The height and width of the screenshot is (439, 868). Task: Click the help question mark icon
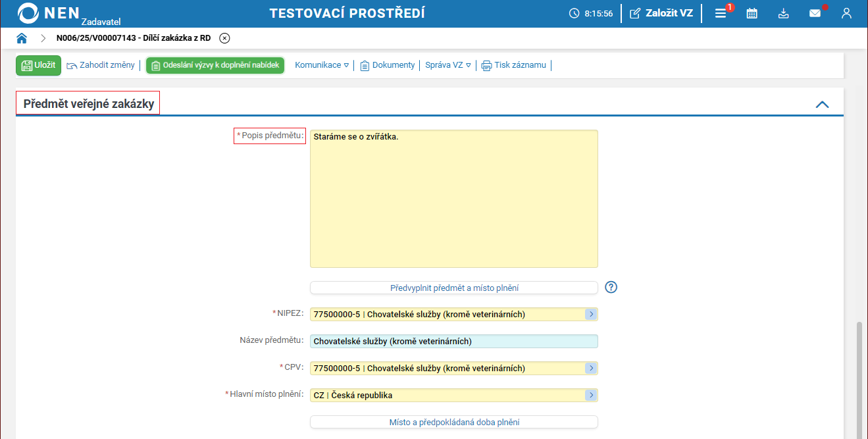611,287
